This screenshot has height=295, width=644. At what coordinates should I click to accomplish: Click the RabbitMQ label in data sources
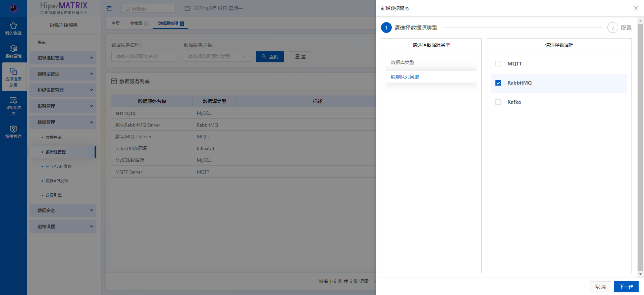520,83
